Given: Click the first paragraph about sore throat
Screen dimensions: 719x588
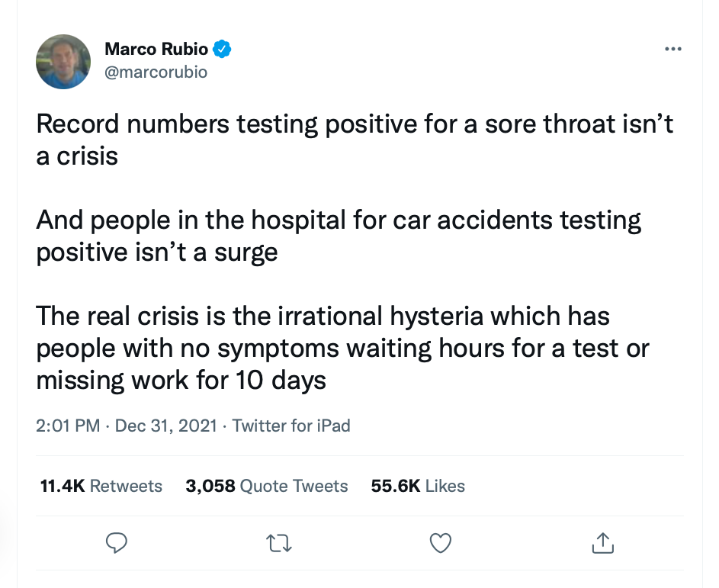Looking at the screenshot, I should tap(355, 125).
